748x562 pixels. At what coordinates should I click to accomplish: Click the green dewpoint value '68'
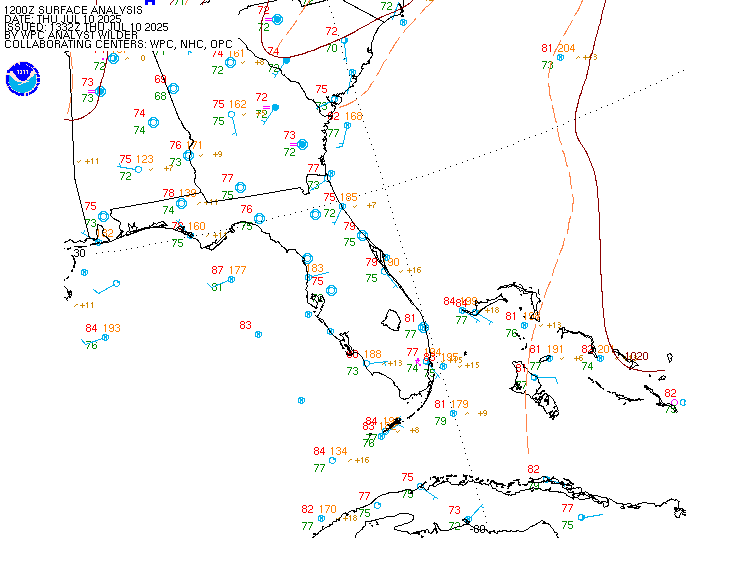pyautogui.click(x=160, y=96)
